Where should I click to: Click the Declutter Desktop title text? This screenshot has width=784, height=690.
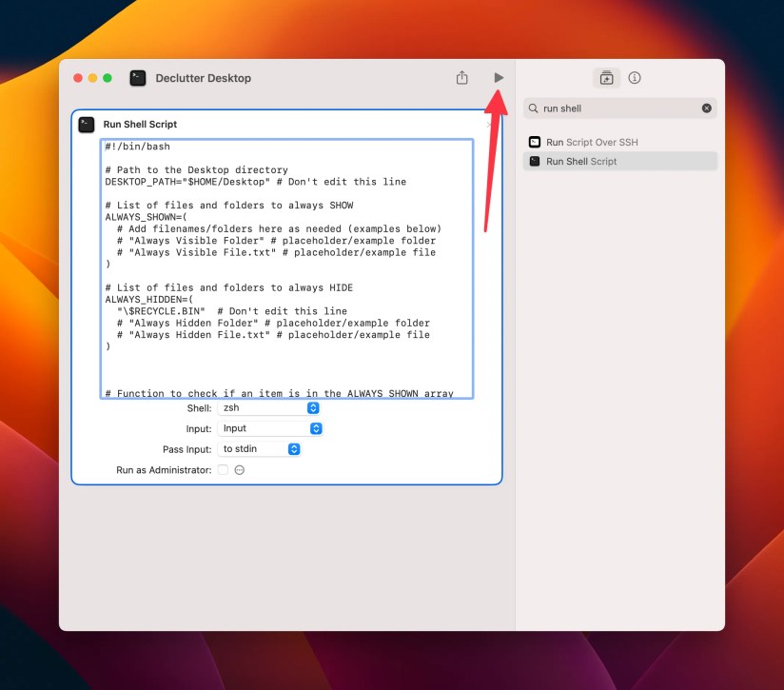click(203, 78)
